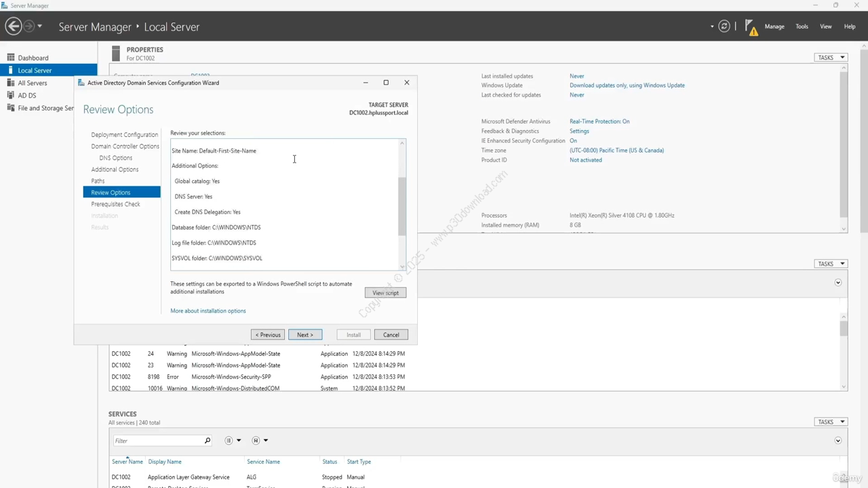Maximize the AD DS Configuration Wizard window
The image size is (868, 488).
(x=386, y=83)
